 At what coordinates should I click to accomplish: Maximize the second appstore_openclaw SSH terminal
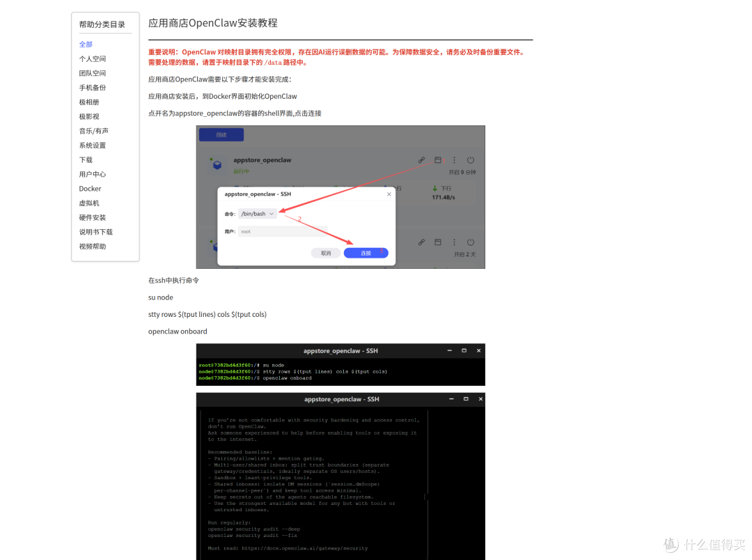(466, 399)
